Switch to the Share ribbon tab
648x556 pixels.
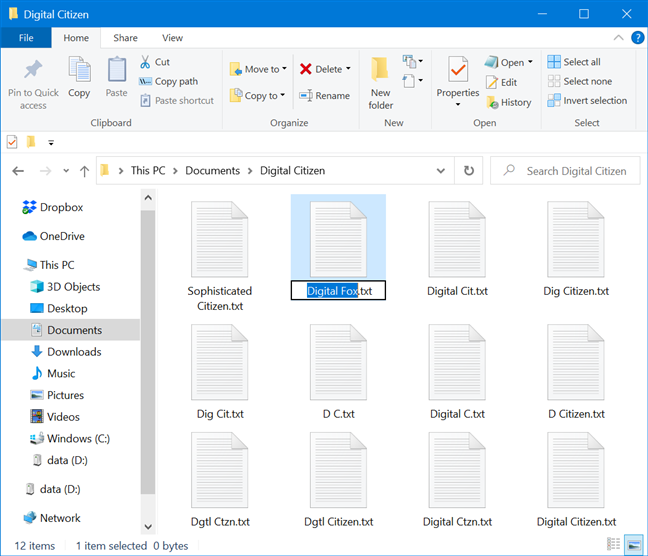tap(125, 38)
